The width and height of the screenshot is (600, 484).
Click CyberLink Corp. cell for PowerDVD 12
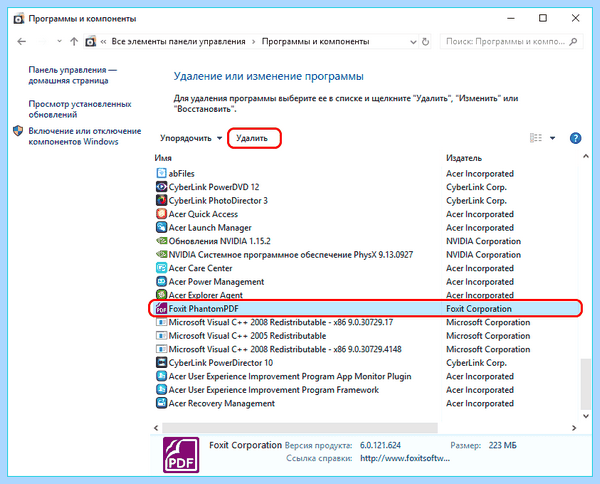(x=476, y=187)
